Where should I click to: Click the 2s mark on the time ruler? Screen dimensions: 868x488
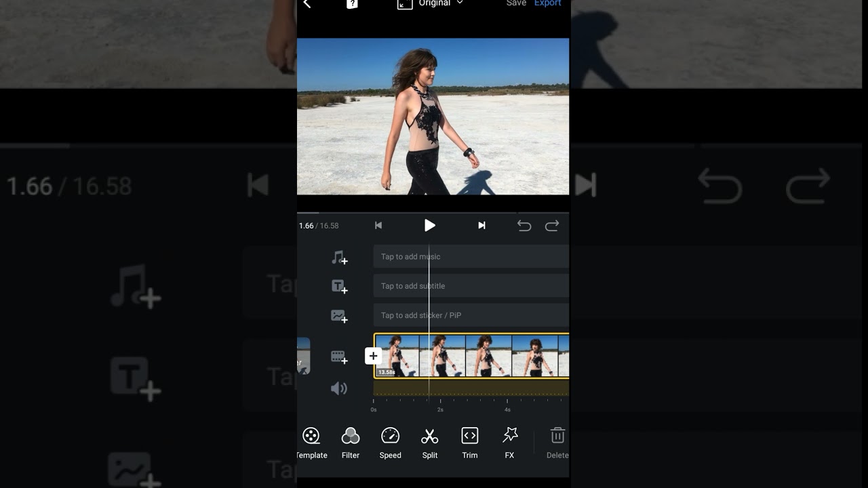[440, 409]
